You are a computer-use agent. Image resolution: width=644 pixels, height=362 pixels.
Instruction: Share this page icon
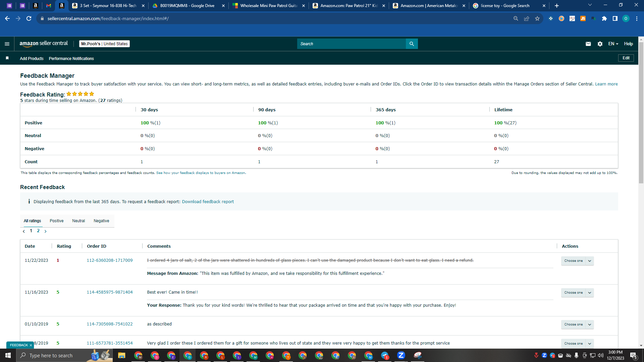tap(527, 18)
